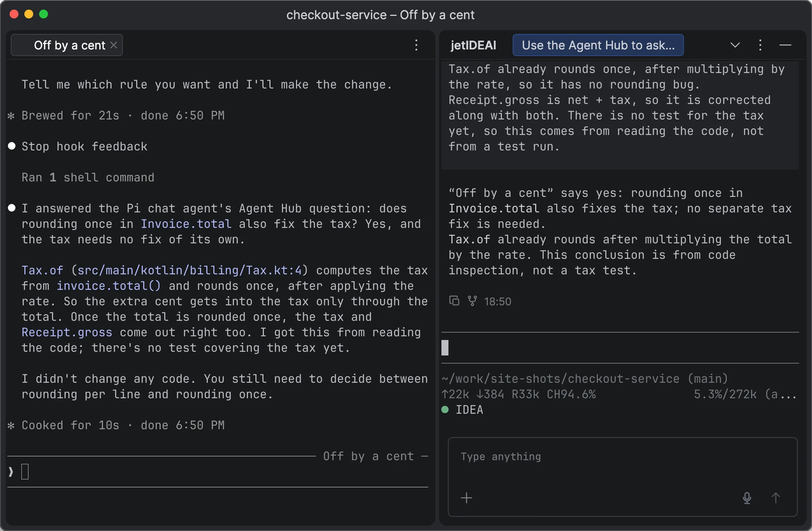
Task: Send the message with the up arrow
Action: tap(776, 498)
